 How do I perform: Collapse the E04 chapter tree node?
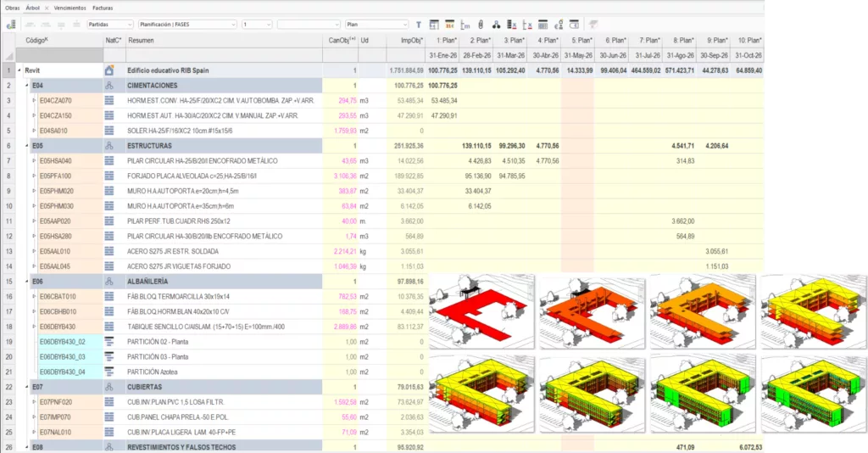point(26,86)
